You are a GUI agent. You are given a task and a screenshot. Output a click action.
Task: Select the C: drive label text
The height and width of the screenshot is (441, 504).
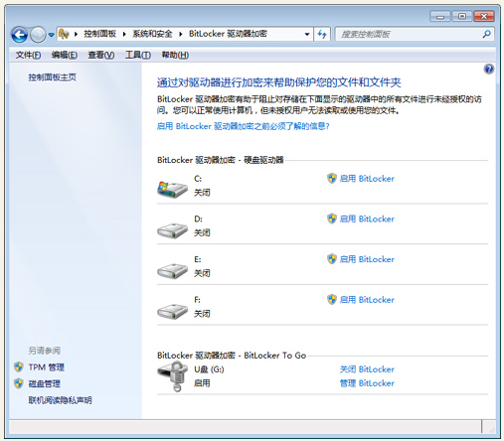point(198,179)
